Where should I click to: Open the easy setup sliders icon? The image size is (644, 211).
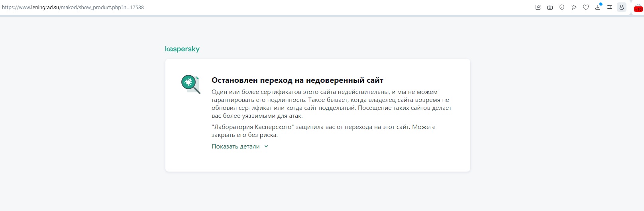coord(610,7)
